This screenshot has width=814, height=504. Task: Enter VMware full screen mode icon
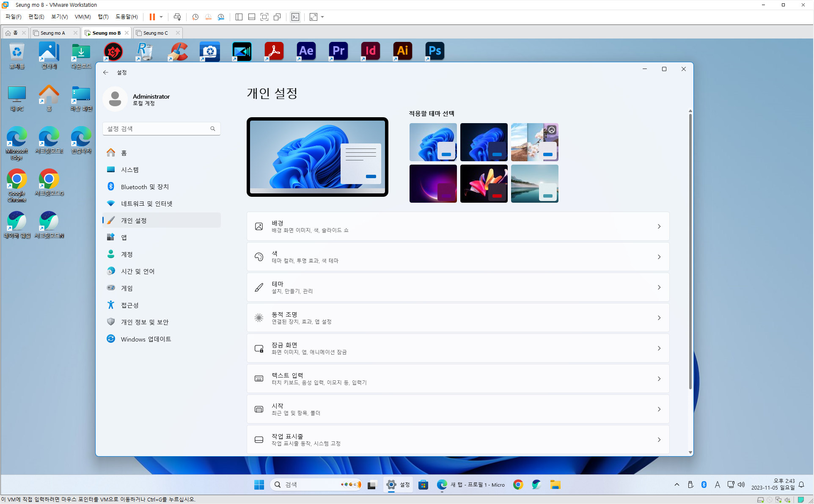(264, 17)
